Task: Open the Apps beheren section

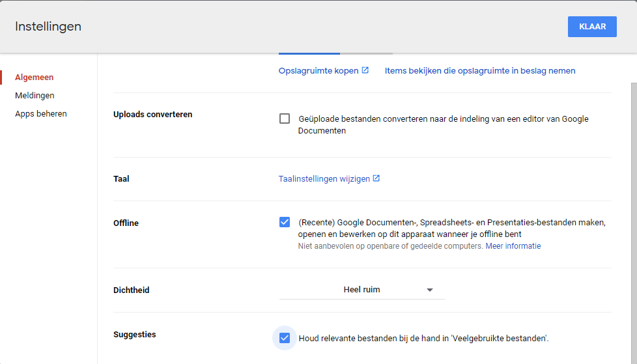Action: [41, 114]
